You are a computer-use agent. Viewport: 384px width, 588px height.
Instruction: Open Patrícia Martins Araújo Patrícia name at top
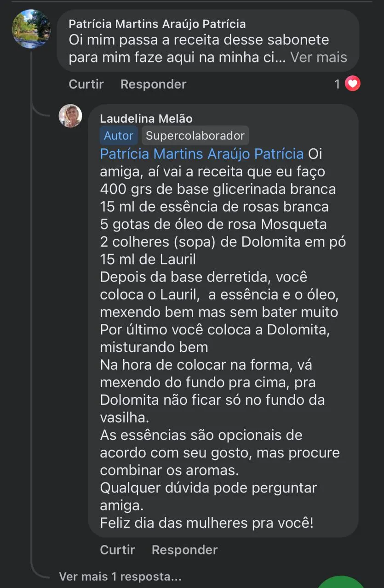(x=157, y=24)
